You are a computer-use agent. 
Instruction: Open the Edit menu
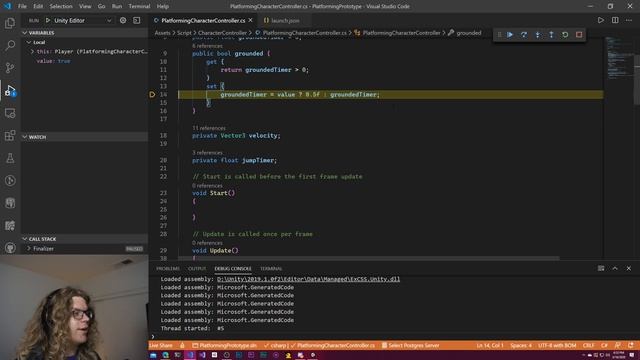[x=38, y=6]
